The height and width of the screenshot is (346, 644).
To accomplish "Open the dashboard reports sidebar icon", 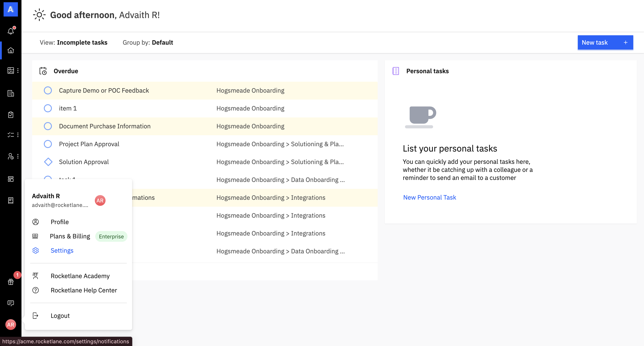I will [11, 71].
